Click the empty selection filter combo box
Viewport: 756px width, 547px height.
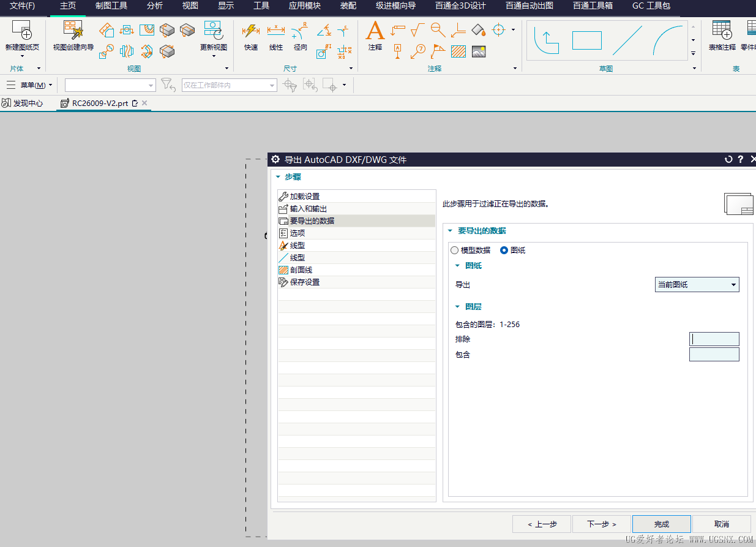click(111, 85)
